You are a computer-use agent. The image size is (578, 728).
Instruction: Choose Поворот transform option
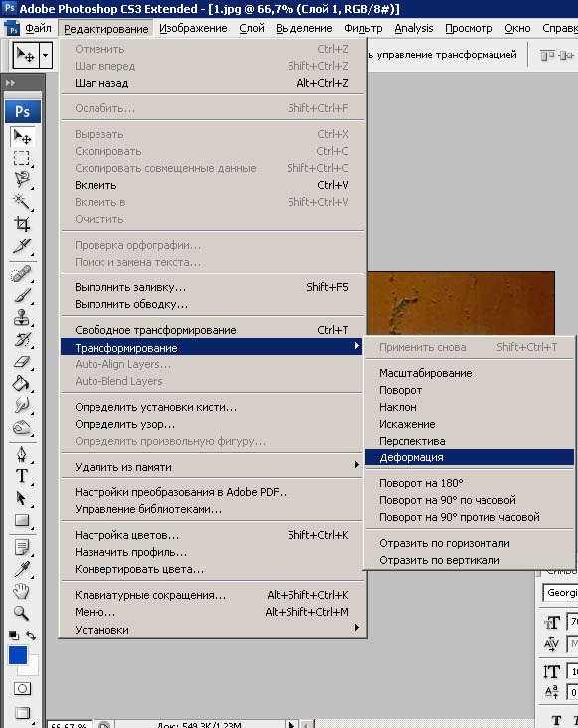tap(470, 390)
